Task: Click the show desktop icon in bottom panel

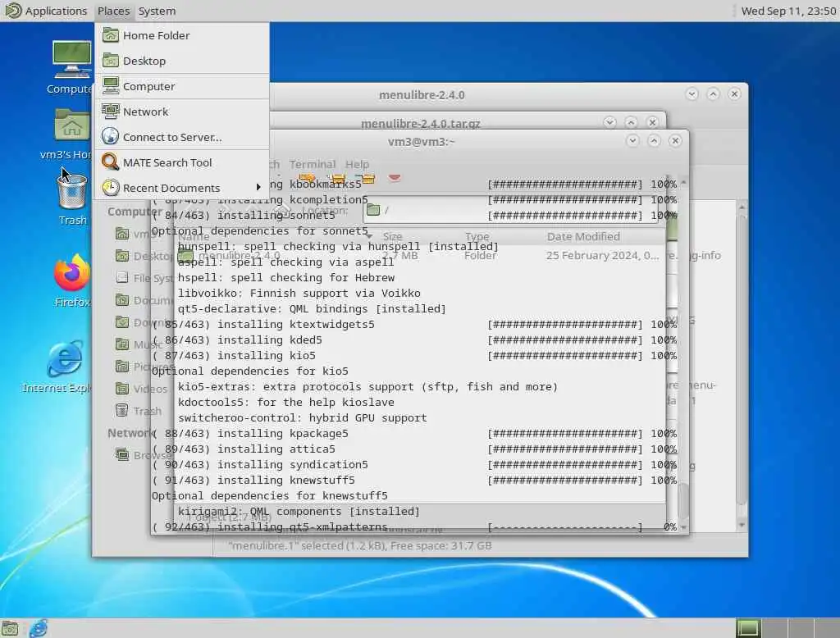Action: 10,628
